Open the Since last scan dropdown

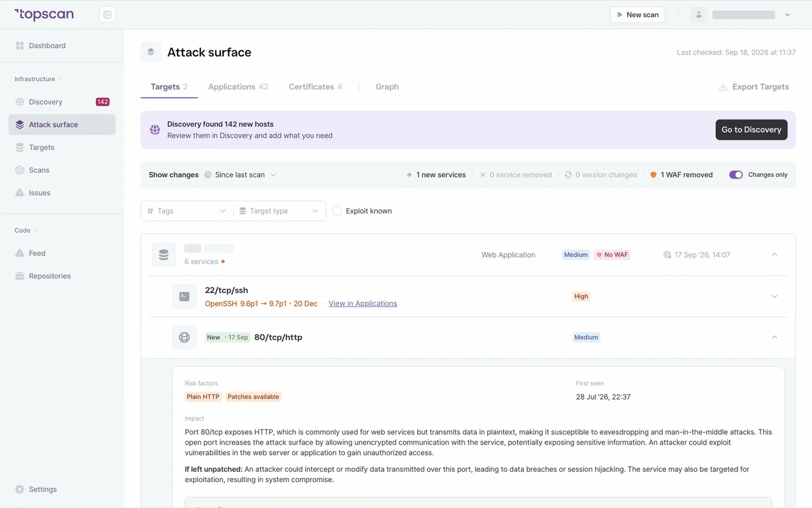tap(240, 175)
